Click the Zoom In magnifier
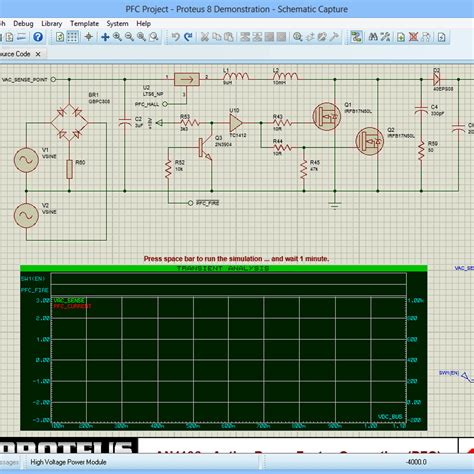This screenshot has width=474, height=474. point(117,37)
